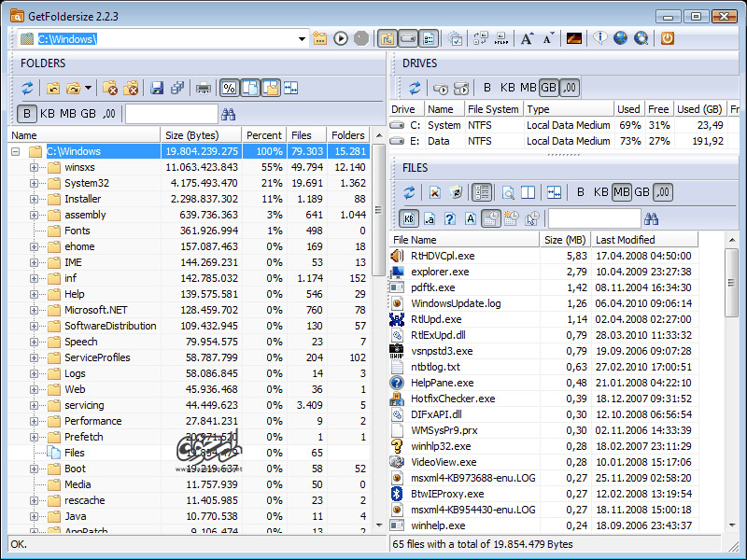Click the search input field in Files panel
This screenshot has height=560, width=747.
click(x=592, y=219)
